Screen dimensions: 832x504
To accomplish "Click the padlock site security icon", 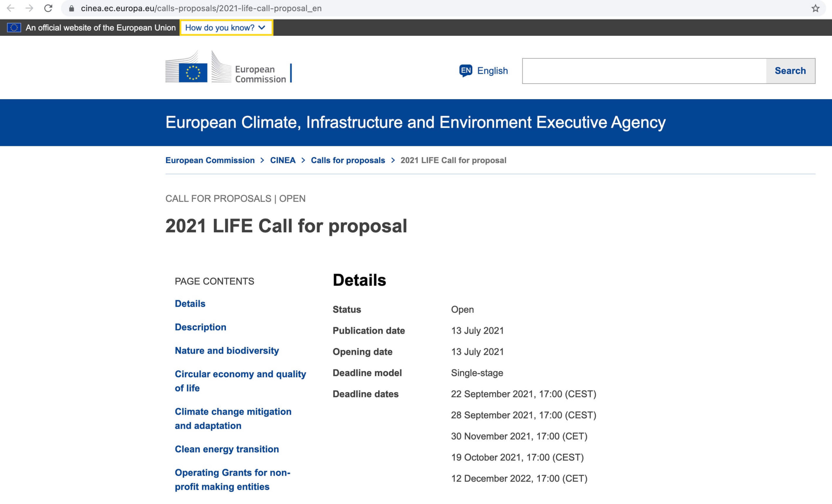I will tap(71, 8).
